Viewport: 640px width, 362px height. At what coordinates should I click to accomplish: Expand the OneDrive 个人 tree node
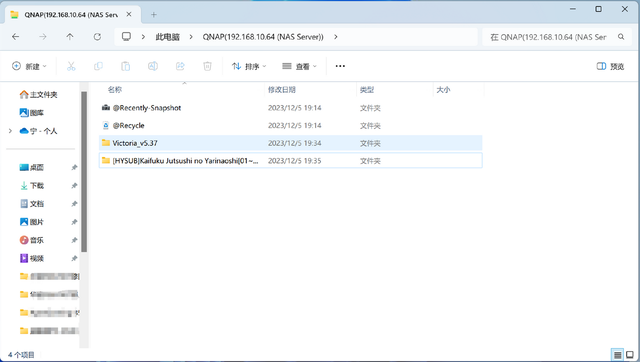(x=10, y=131)
